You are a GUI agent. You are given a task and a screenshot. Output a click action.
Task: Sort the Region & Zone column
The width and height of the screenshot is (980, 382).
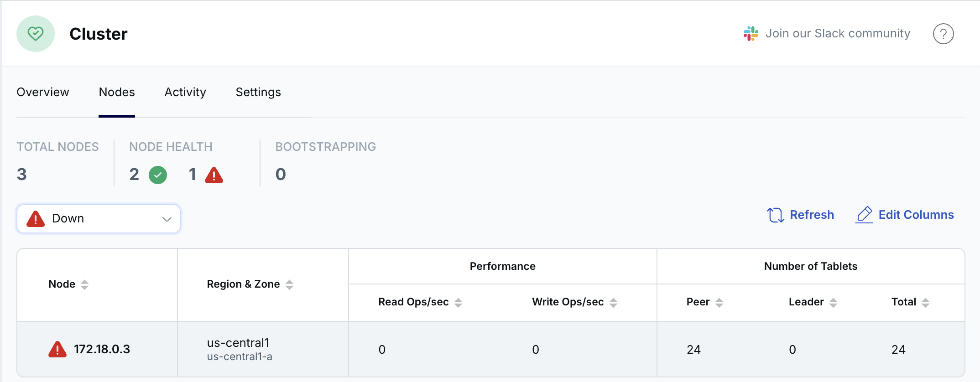tap(289, 285)
